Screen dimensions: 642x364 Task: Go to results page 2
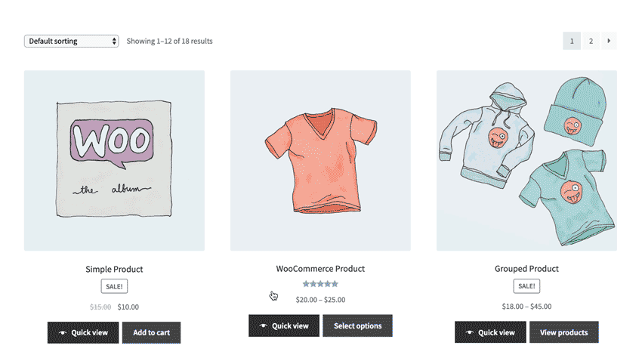pos(591,41)
